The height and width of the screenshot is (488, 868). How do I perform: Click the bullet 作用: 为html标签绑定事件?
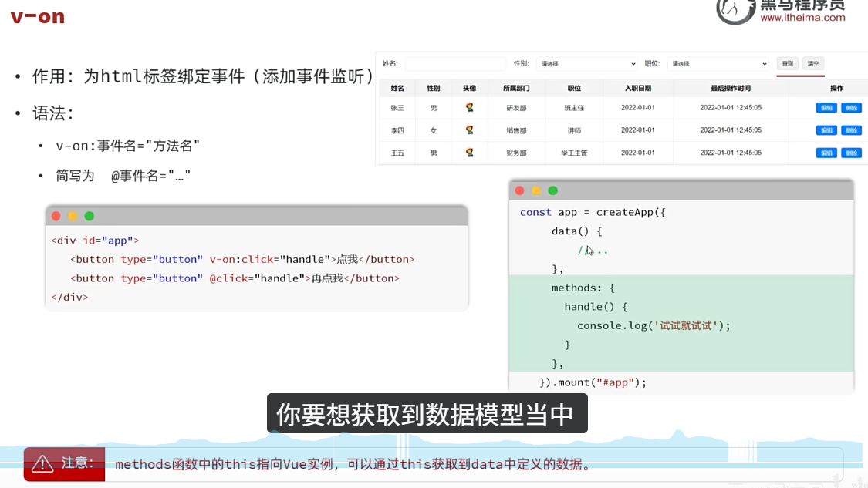(x=203, y=76)
